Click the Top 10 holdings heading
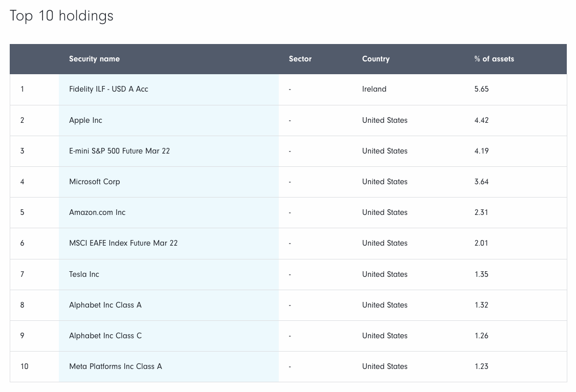This screenshot has width=576, height=392. 61,16
